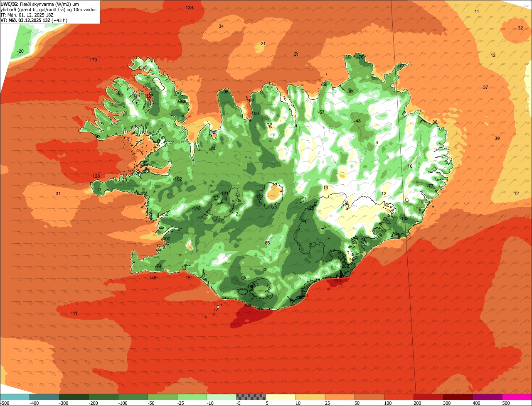
Task: Click the heat flux value '233' off the southeast coast
Action: [337, 281]
